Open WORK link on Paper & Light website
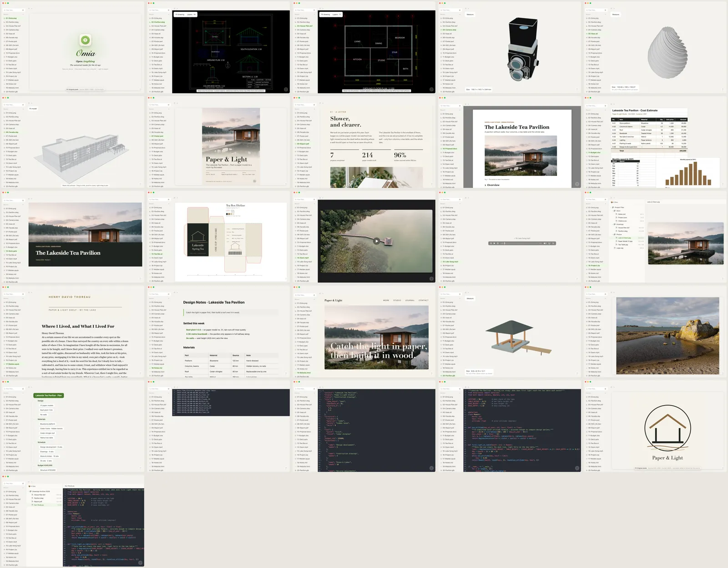Image resolution: width=728 pixels, height=568 pixels. [386, 300]
